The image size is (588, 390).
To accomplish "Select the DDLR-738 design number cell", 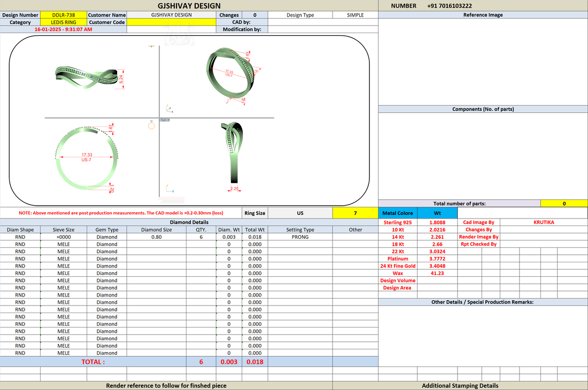I will coord(64,15).
